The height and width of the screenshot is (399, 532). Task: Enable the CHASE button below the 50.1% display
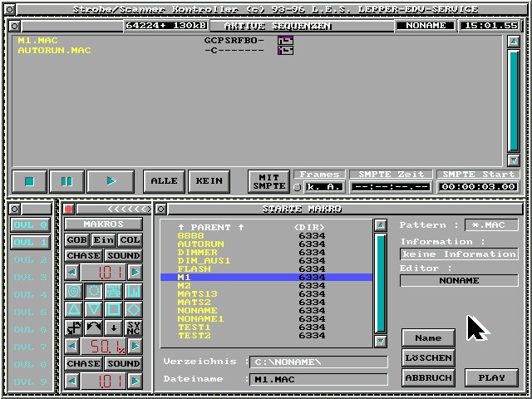83,363
